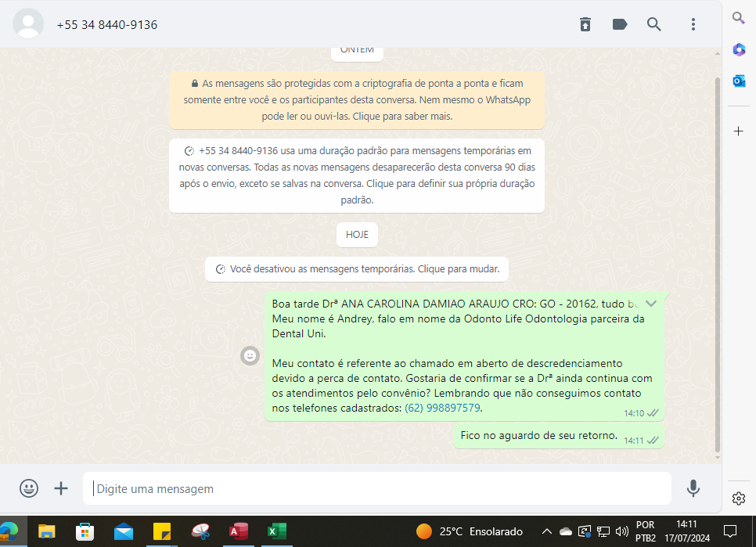Click the trash/archive chat icon in header

585,24
